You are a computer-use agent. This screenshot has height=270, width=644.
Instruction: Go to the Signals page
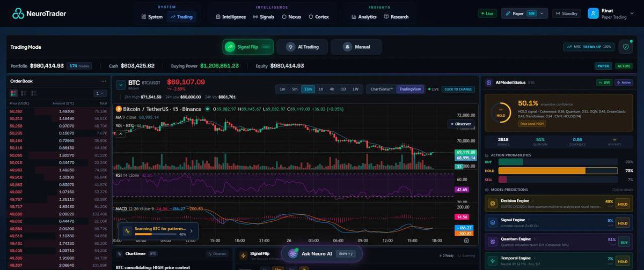[263, 17]
